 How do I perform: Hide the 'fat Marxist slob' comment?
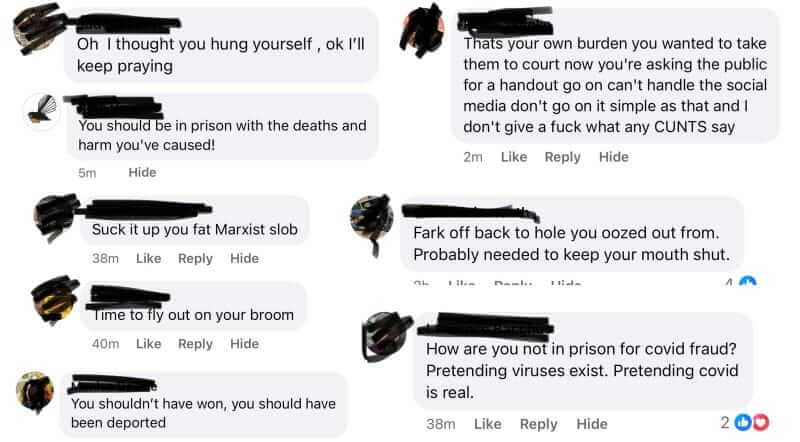click(244, 258)
